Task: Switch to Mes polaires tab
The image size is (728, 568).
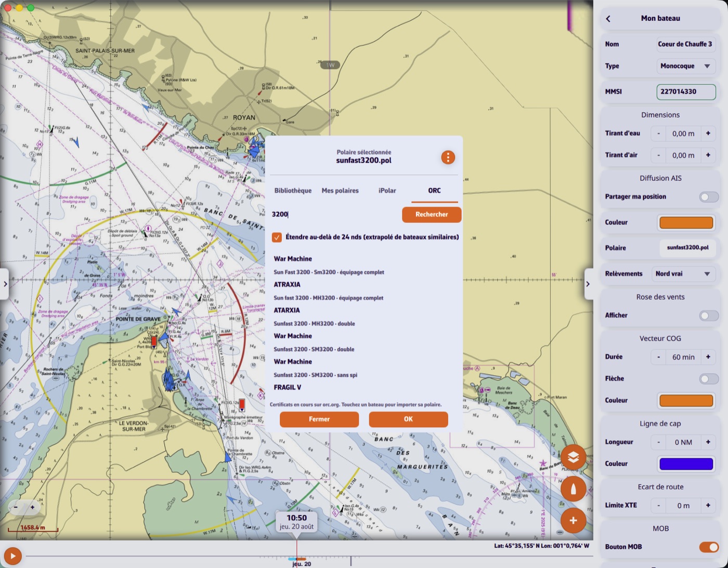Action: pyautogui.click(x=340, y=191)
